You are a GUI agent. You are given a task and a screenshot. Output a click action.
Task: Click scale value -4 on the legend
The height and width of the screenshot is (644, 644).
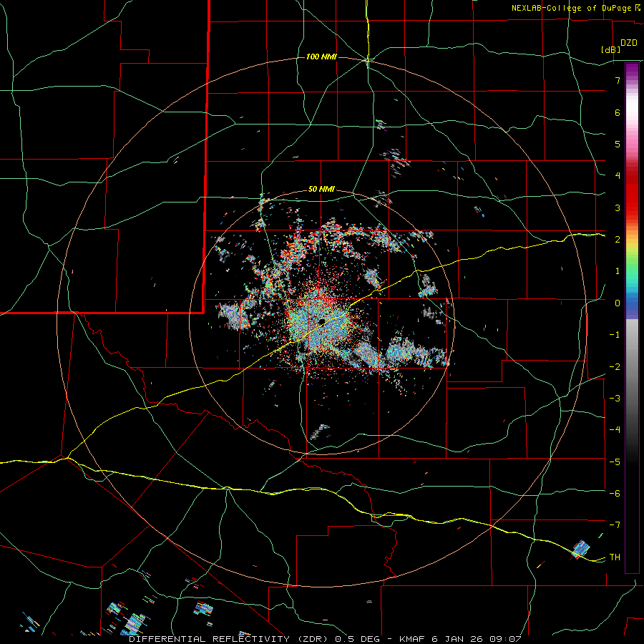[615, 430]
